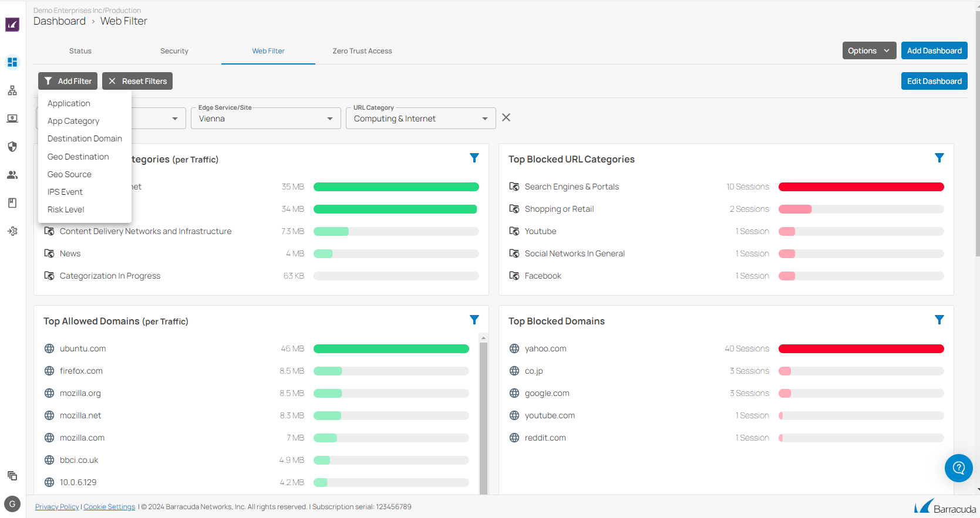Click the Top Allowed Domains scrollbar
This screenshot has height=518, width=980.
[483, 418]
